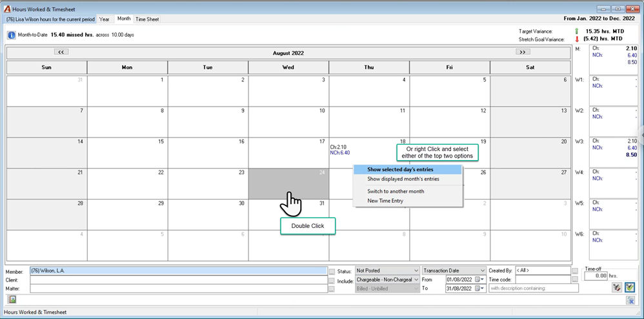Click the apply filter checkmark icon

click(x=630, y=287)
